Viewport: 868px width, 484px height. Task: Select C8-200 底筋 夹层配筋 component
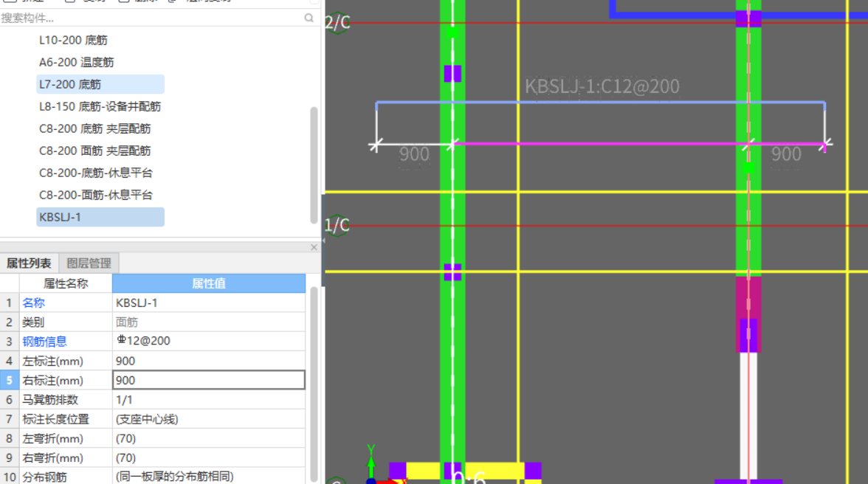[x=94, y=129]
